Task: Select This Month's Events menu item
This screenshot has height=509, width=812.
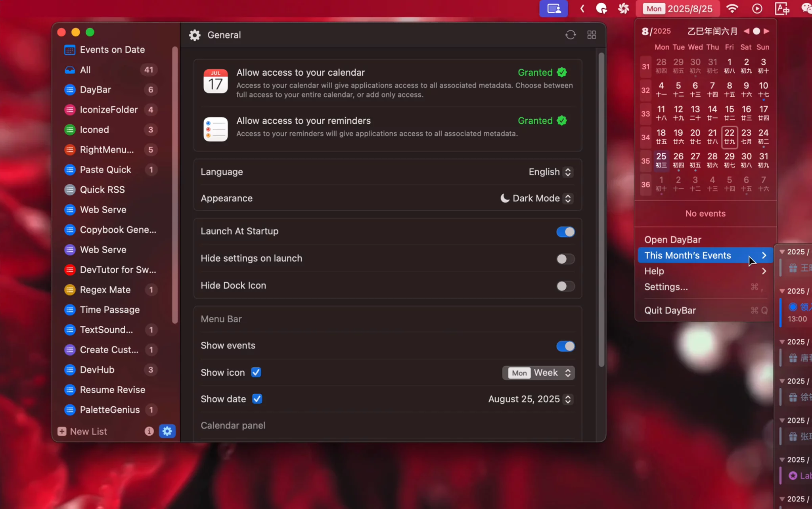Action: [705, 255]
